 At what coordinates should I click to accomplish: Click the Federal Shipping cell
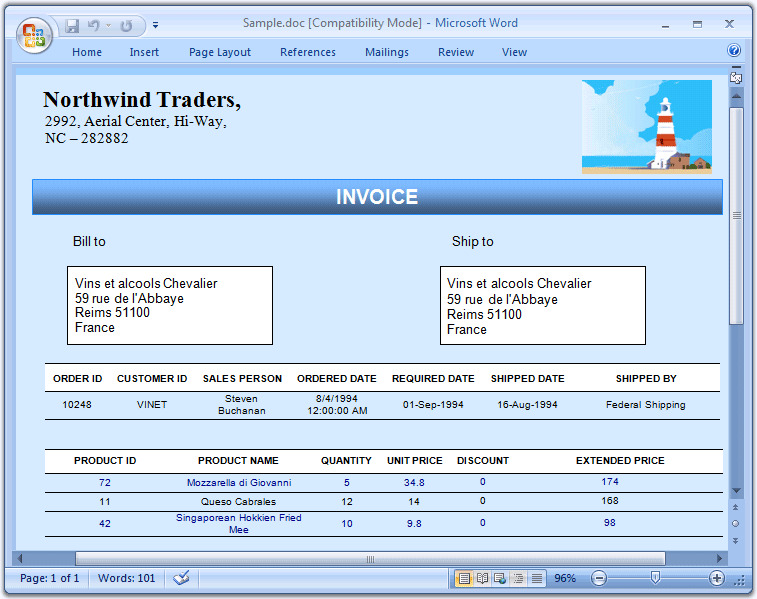click(x=645, y=404)
